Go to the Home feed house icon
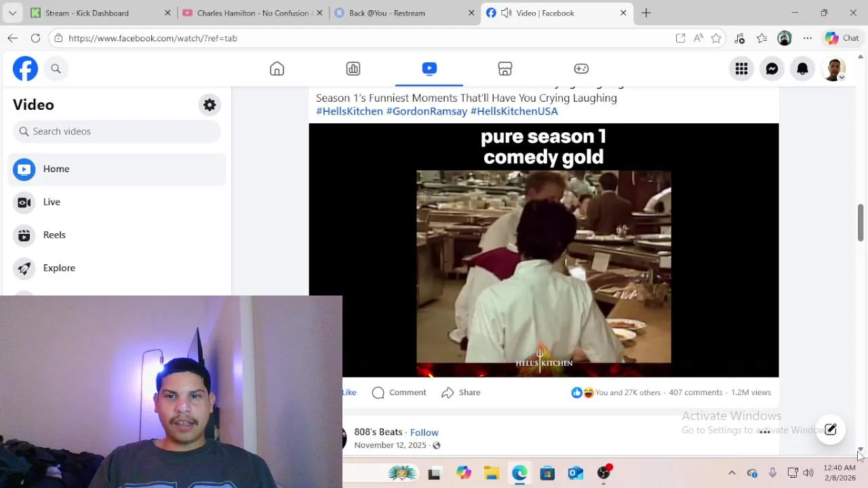This screenshot has width=868, height=488. (277, 68)
